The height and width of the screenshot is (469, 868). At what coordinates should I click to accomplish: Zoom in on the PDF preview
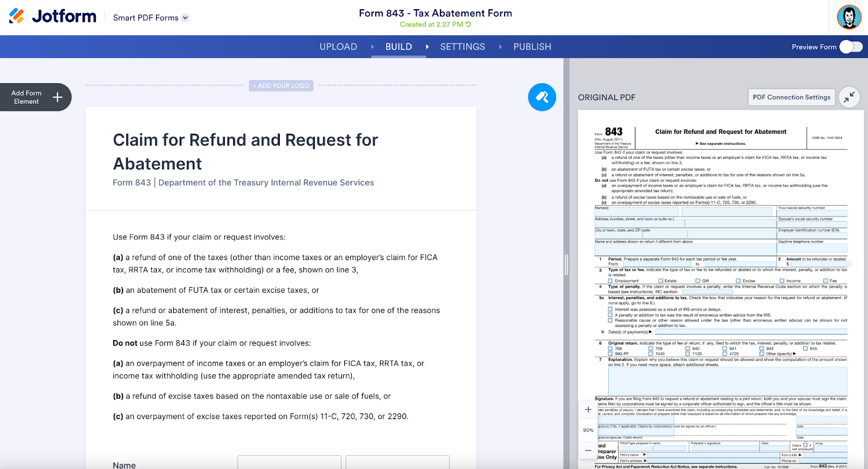[x=588, y=410]
